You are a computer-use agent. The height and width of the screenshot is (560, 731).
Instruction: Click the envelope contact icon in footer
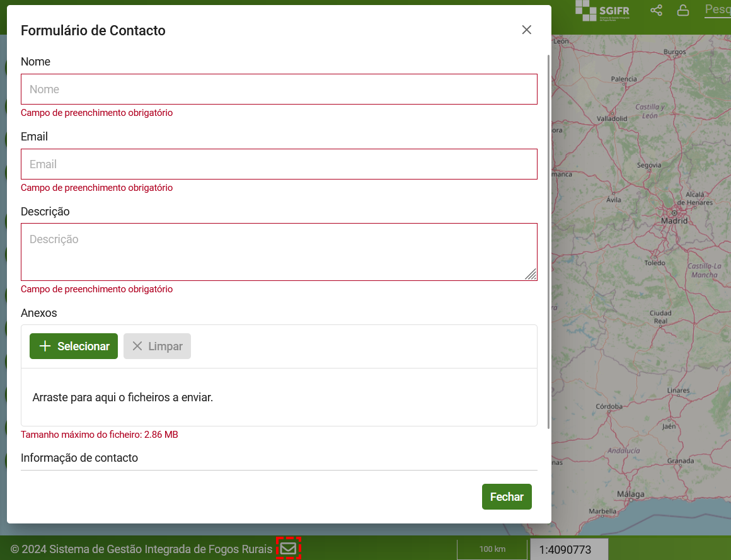288,549
